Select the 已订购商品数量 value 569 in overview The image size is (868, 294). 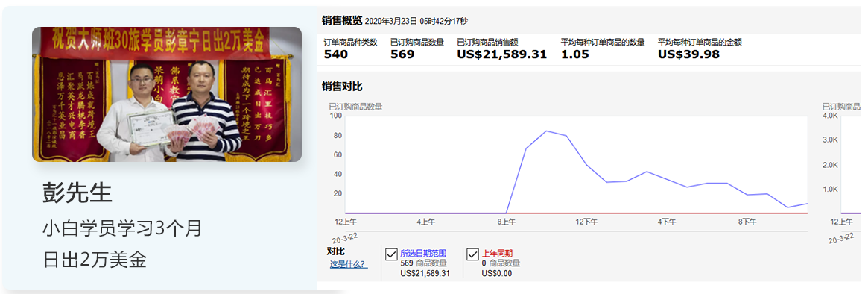[x=402, y=54]
